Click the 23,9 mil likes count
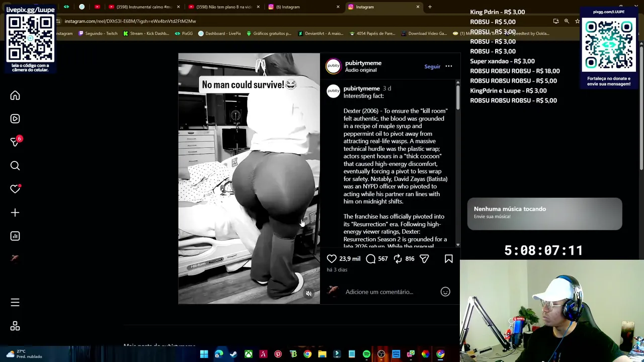The width and height of the screenshot is (644, 362). [x=350, y=258]
